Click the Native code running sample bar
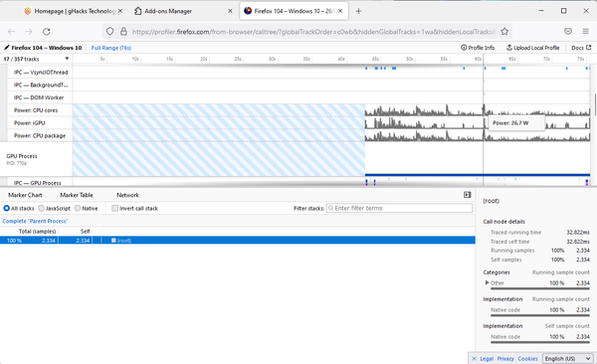This screenshot has width=597, height=364. [540, 315]
